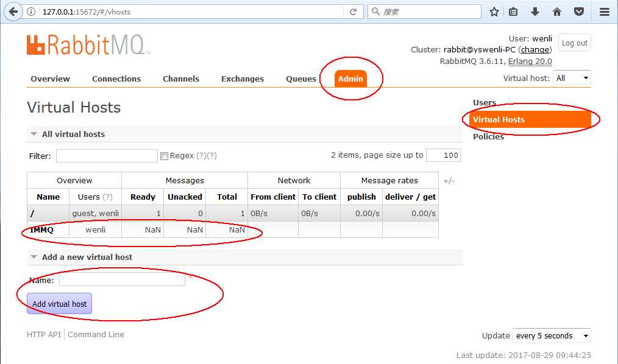Click the Name column header

[x=48, y=197]
